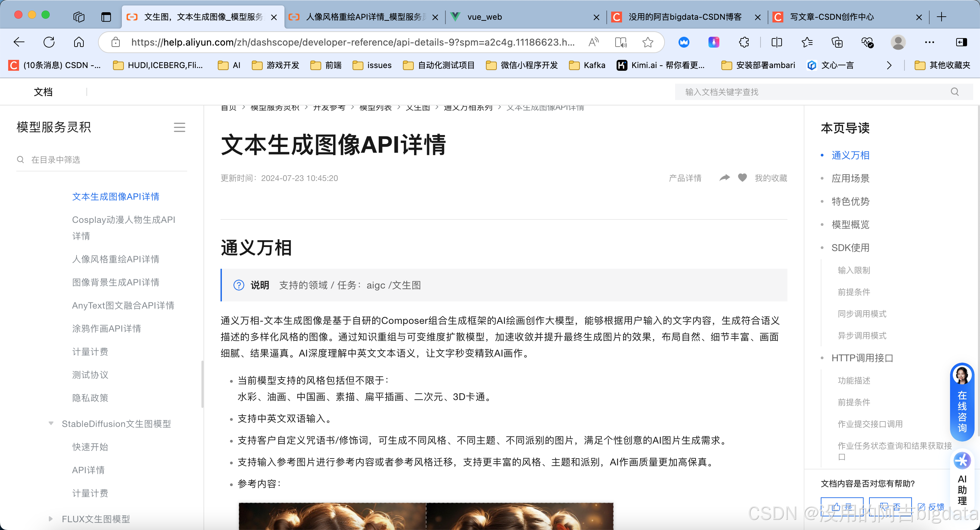Click the share arrow icon near 我的收藏

click(x=724, y=178)
